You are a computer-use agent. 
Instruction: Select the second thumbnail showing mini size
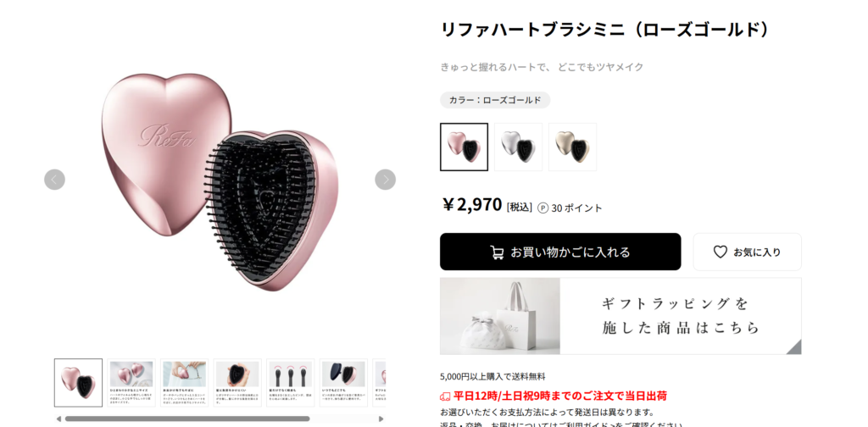click(x=131, y=383)
